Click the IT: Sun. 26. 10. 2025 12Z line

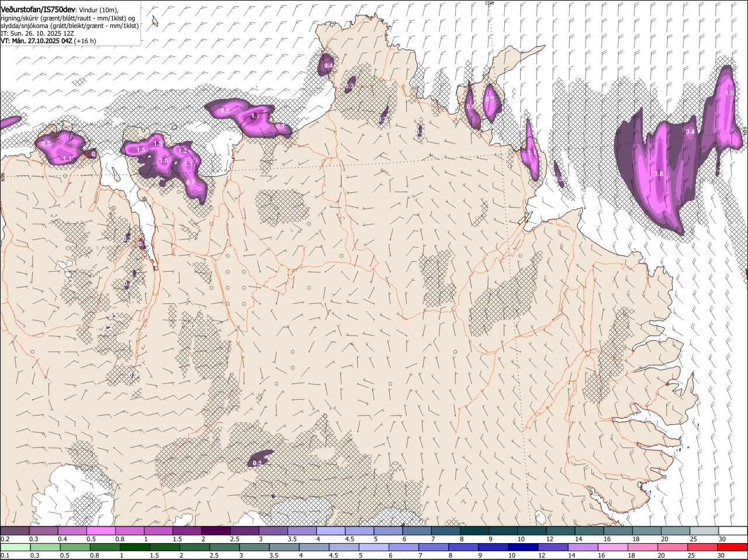coord(37,33)
